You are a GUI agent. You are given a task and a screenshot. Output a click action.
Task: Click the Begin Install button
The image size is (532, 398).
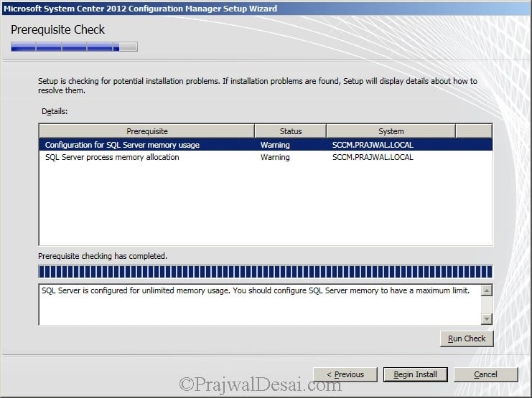click(415, 374)
